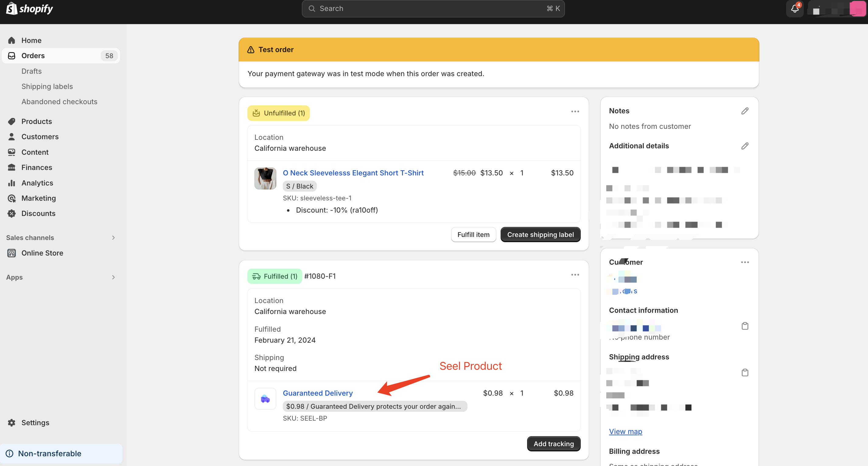
Task: Edit order notes with pencil icon
Action: 745,111
